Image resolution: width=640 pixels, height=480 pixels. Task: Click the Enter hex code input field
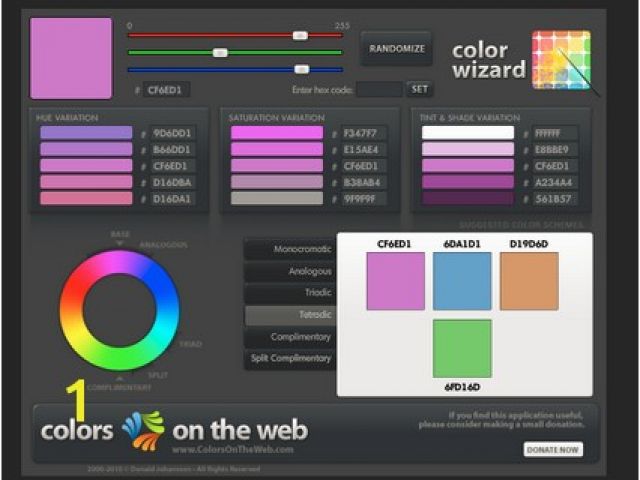point(380,89)
